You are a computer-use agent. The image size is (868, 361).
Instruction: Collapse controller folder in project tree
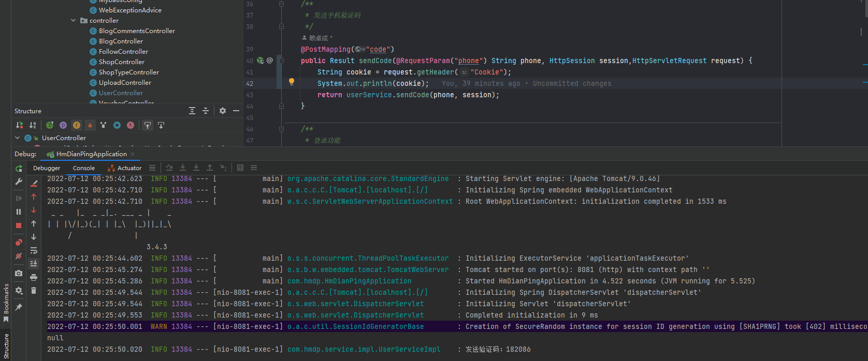tap(73, 21)
